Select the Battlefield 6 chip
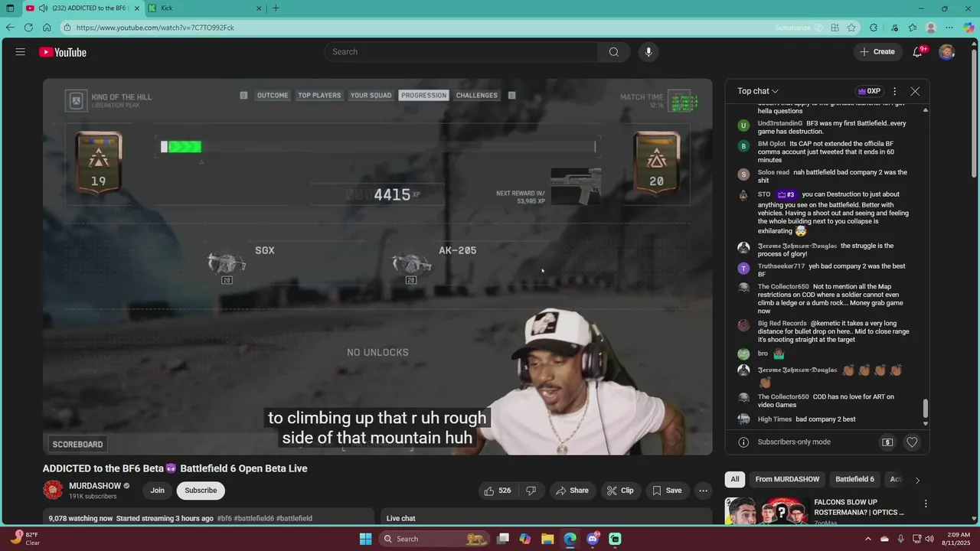 854,479
